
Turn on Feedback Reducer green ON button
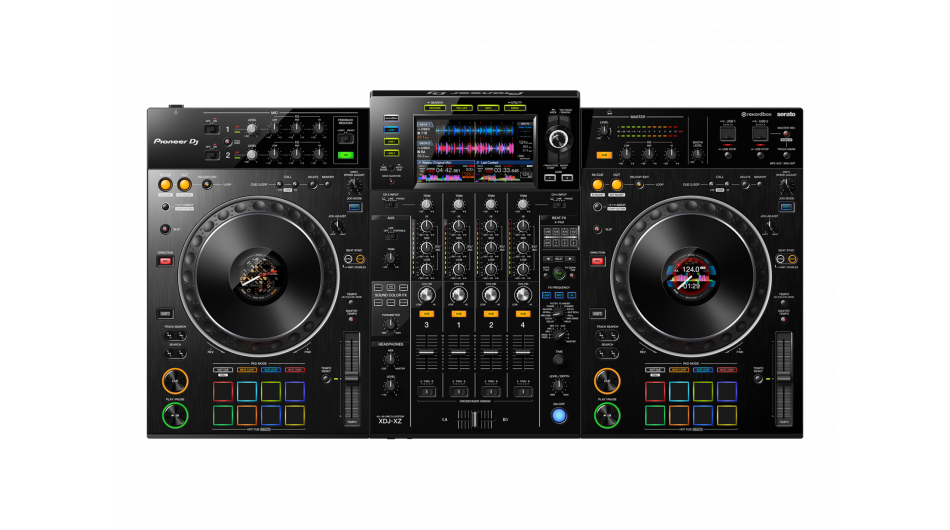tap(345, 156)
